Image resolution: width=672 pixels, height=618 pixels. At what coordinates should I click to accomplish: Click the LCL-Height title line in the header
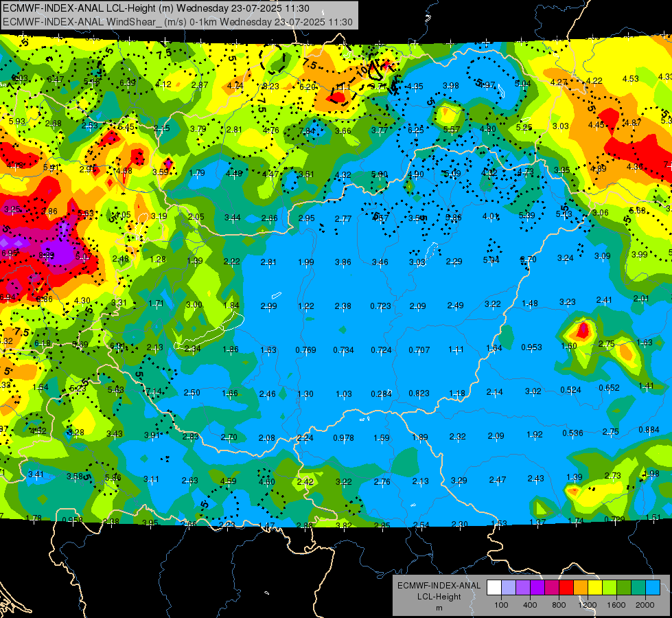point(156,8)
